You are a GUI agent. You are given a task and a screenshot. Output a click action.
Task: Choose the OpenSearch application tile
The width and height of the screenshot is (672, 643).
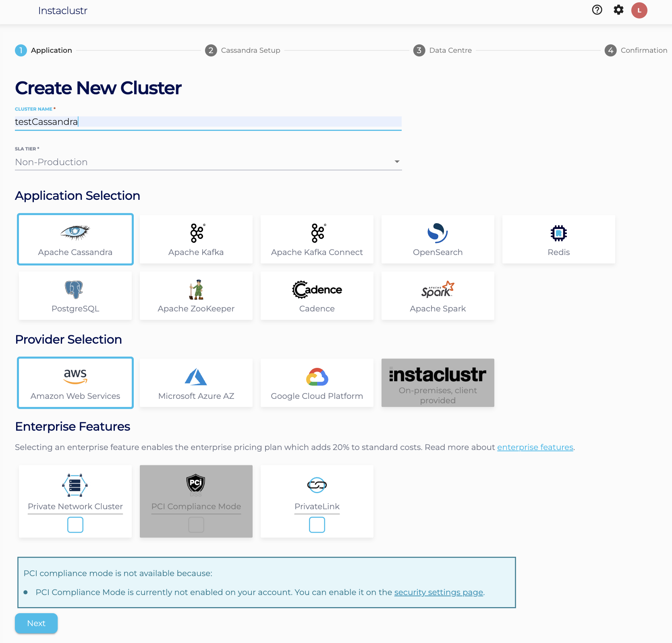click(438, 239)
